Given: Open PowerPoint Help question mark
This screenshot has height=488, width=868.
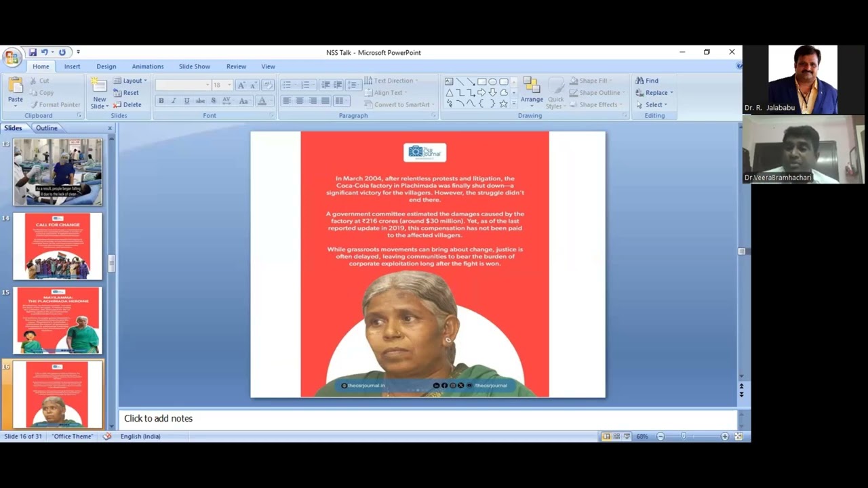Looking at the screenshot, I should pos(739,66).
